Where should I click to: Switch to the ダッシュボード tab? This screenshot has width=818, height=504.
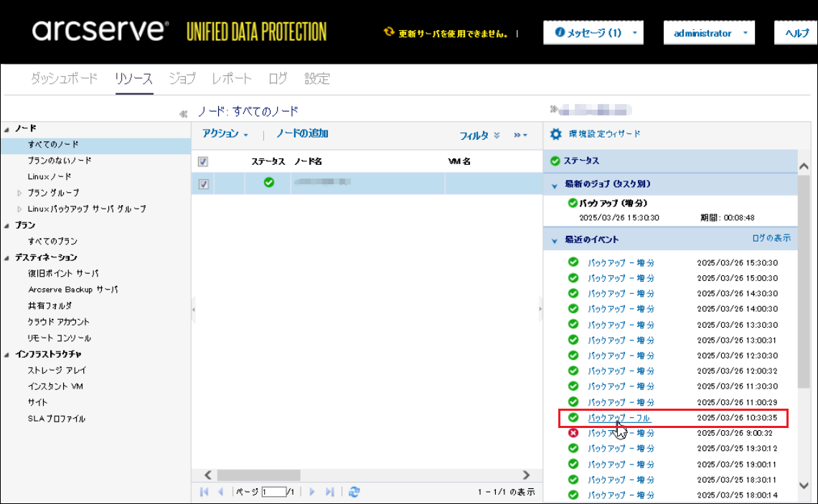tap(64, 79)
